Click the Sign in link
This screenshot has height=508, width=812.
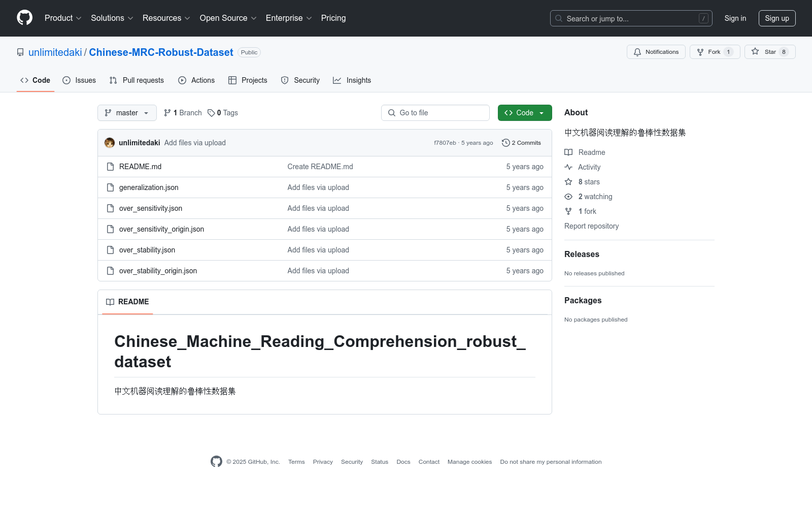(735, 18)
